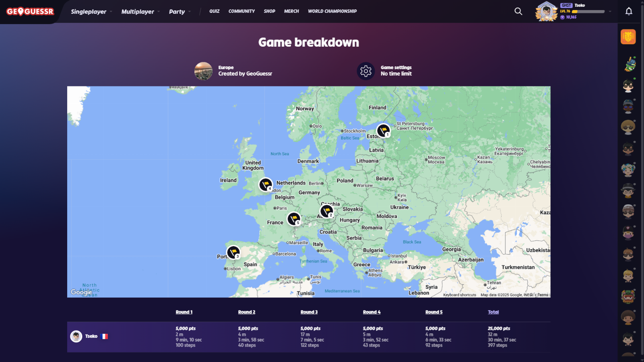Click the GeoGuessr logo

pos(30,12)
